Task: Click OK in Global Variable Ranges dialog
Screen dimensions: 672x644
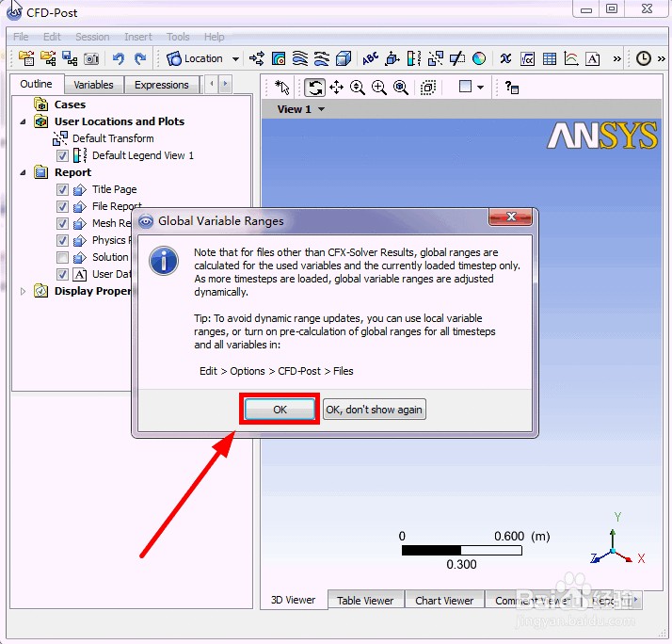Action: point(280,410)
